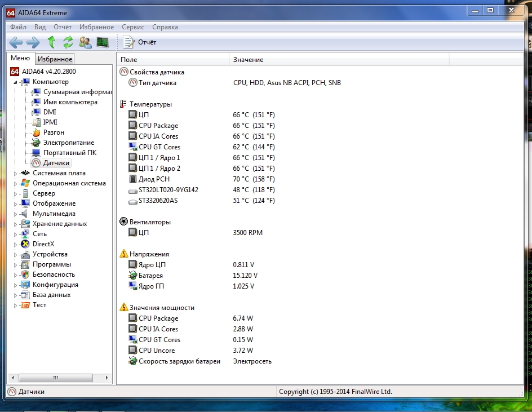The width and height of the screenshot is (532, 412).
Task: Click the Мультимедиа speaker icon
Action: [x=25, y=214]
